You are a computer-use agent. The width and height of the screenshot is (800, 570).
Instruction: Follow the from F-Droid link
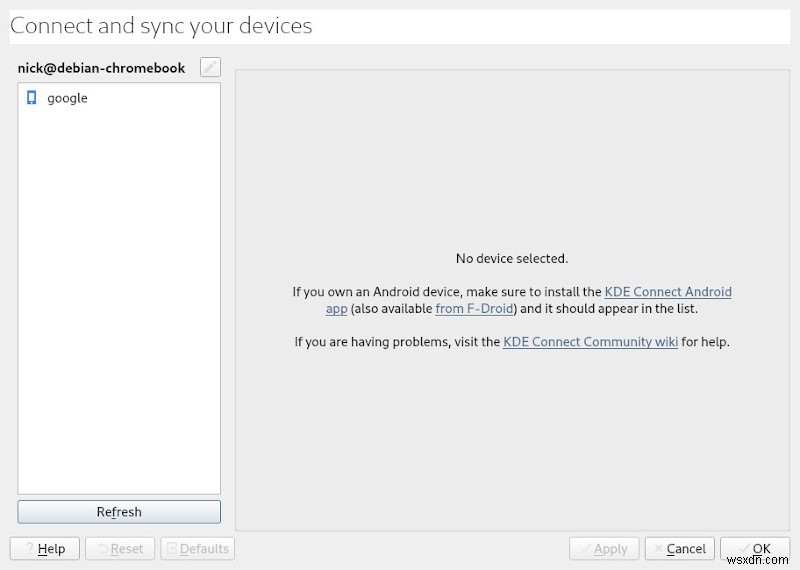click(474, 309)
